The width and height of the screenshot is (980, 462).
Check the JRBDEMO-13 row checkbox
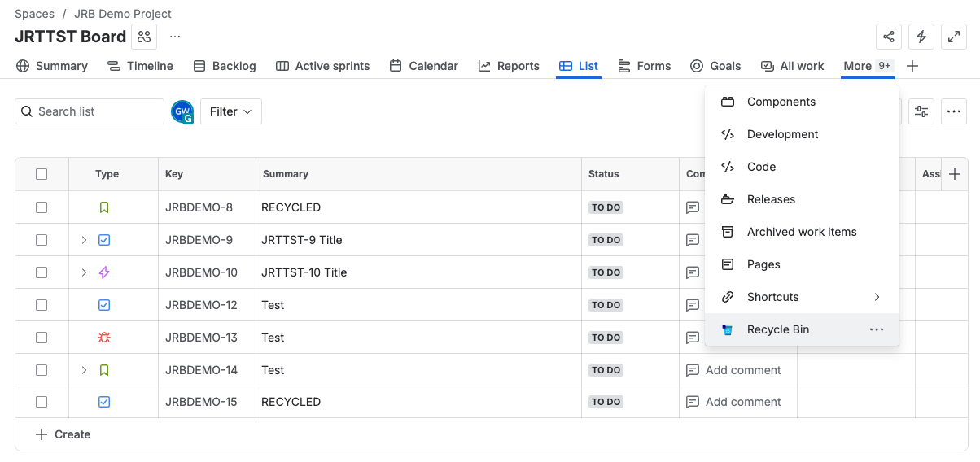click(x=42, y=338)
